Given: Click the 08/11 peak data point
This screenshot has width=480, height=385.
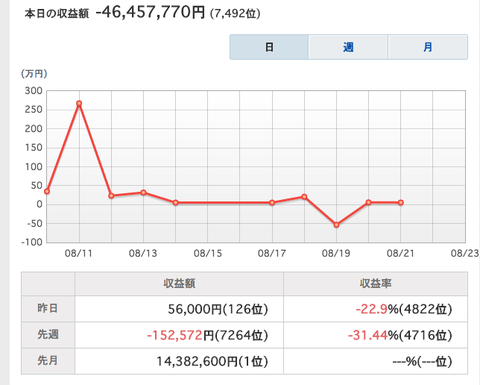Looking at the screenshot, I should tap(79, 104).
